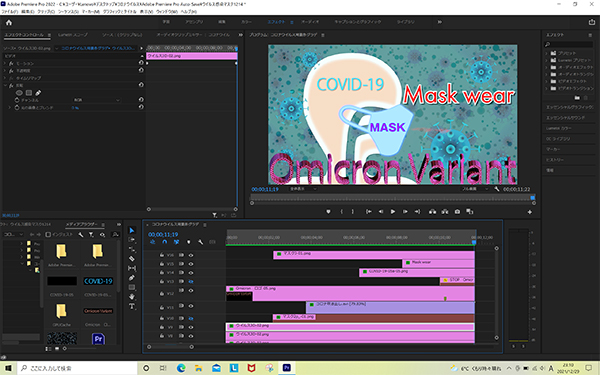Go to In point
This screenshot has width=600, height=375.
click(x=368, y=212)
